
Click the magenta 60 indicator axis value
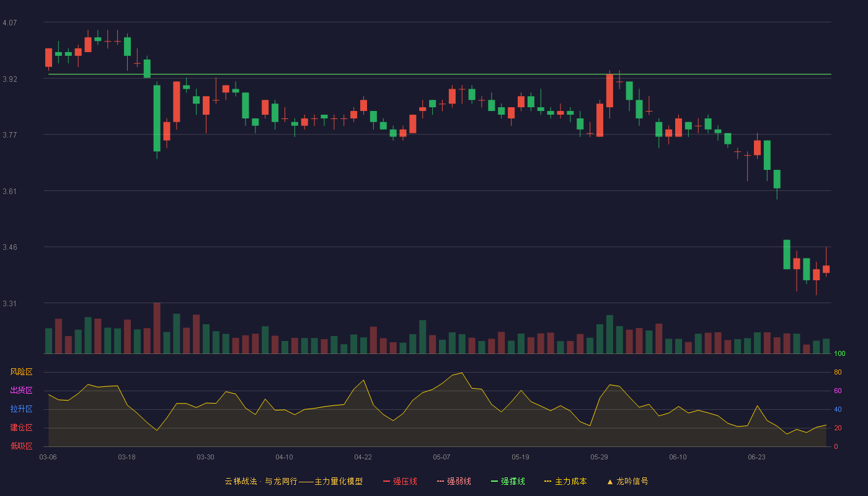[838, 391]
